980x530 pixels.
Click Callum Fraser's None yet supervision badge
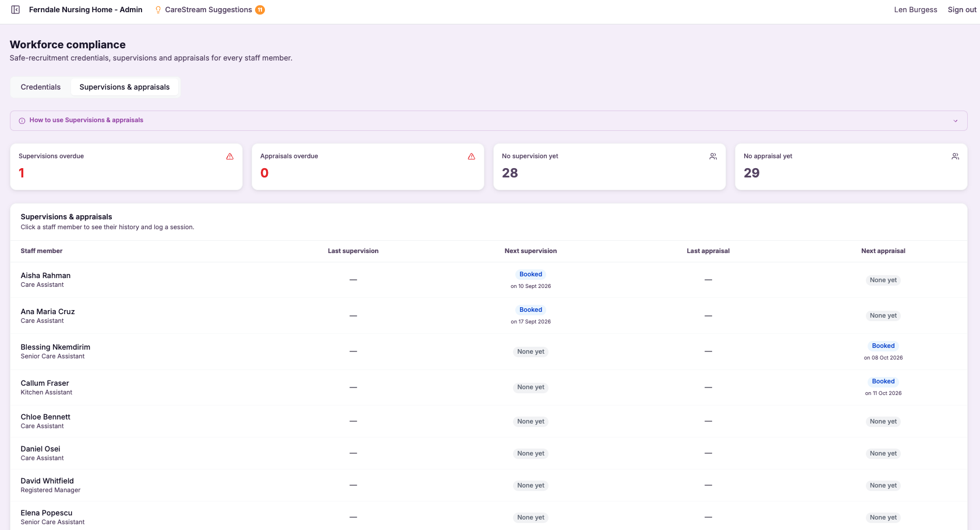pyautogui.click(x=530, y=387)
